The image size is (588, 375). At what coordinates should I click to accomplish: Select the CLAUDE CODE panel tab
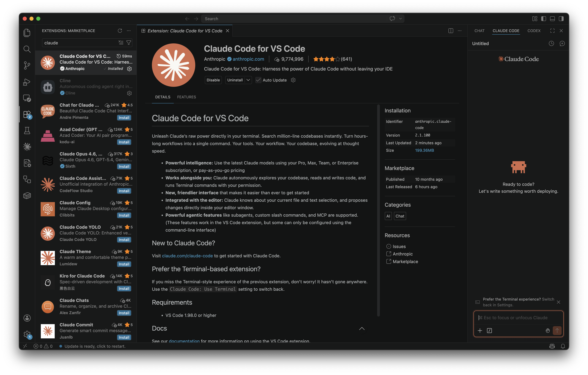(506, 31)
